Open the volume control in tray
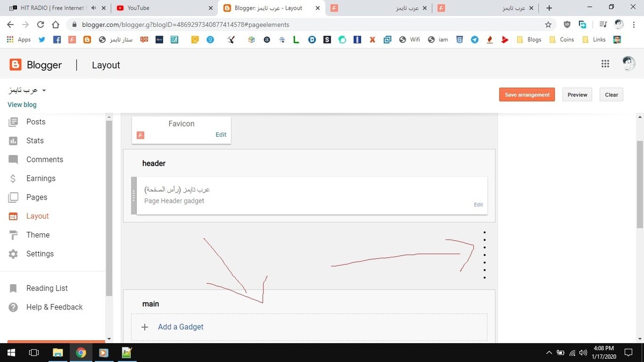Viewport: 644px width, 362px height. 583,353
